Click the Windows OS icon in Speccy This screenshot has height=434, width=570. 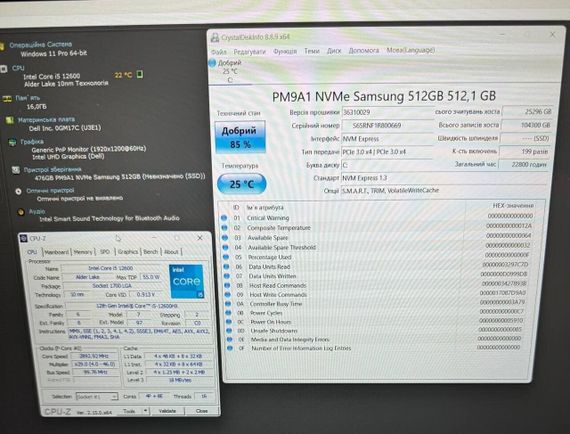click(x=2, y=46)
